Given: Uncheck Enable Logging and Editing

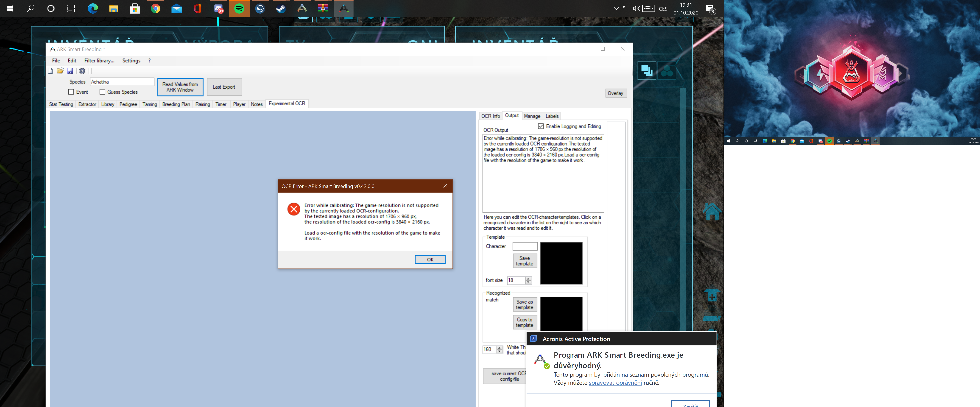Looking at the screenshot, I should pyautogui.click(x=541, y=126).
